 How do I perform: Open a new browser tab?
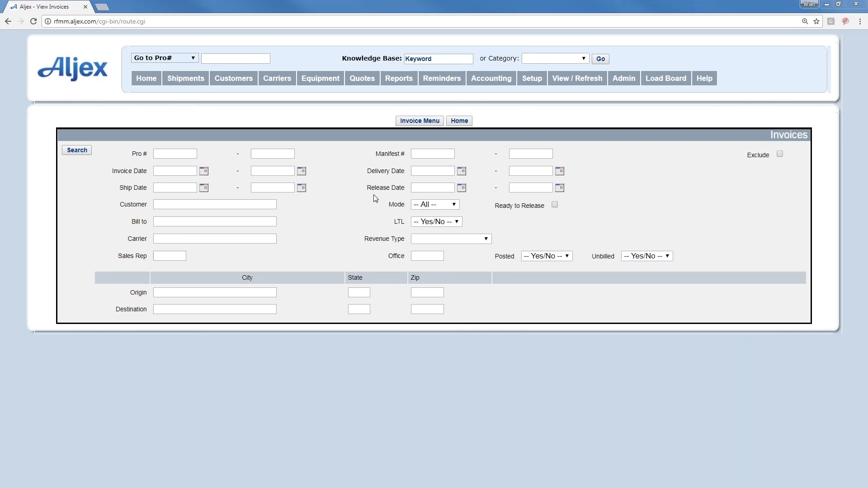click(x=102, y=7)
